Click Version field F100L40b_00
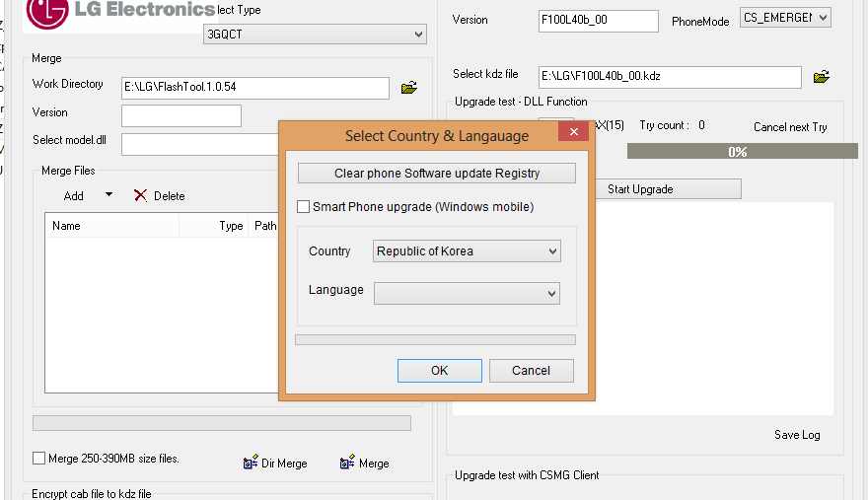Screen dimensions: 868x500 (599, 21)
